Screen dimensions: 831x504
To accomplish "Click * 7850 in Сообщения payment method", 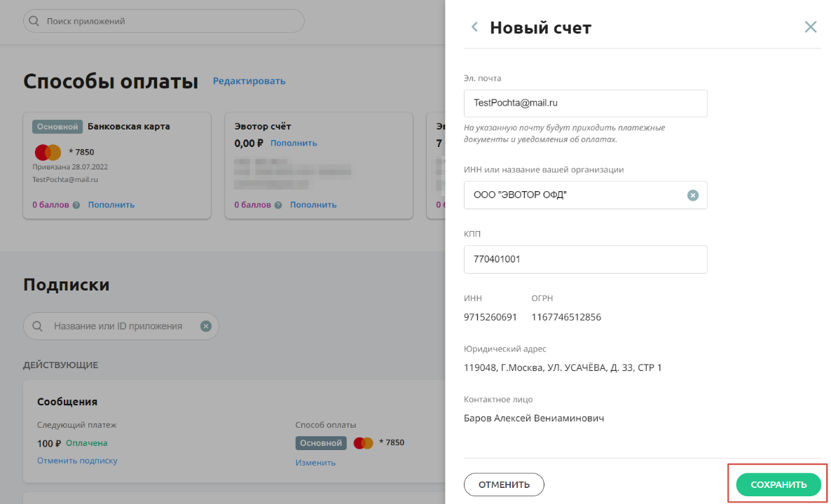I will 392,442.
